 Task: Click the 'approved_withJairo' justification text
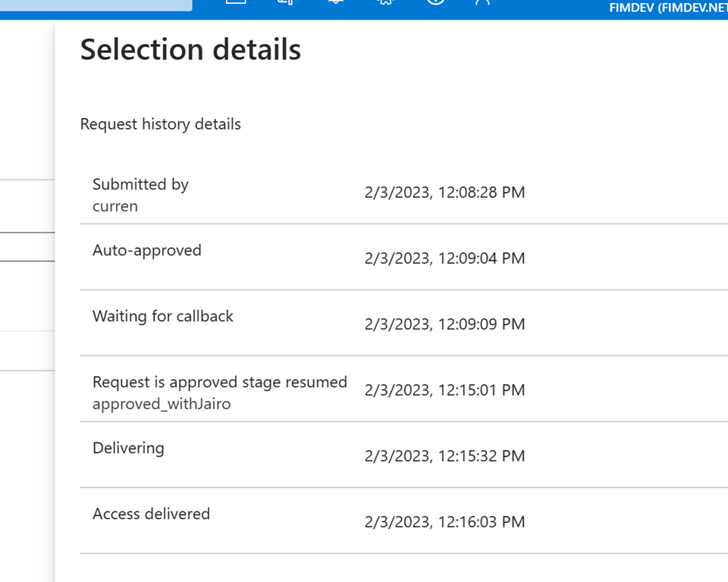pos(162,404)
